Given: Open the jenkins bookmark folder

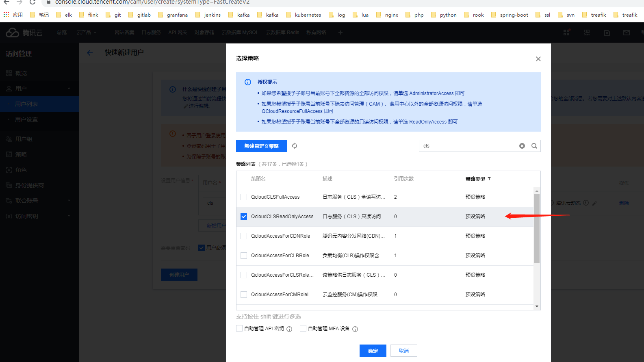Looking at the screenshot, I should point(208,15).
